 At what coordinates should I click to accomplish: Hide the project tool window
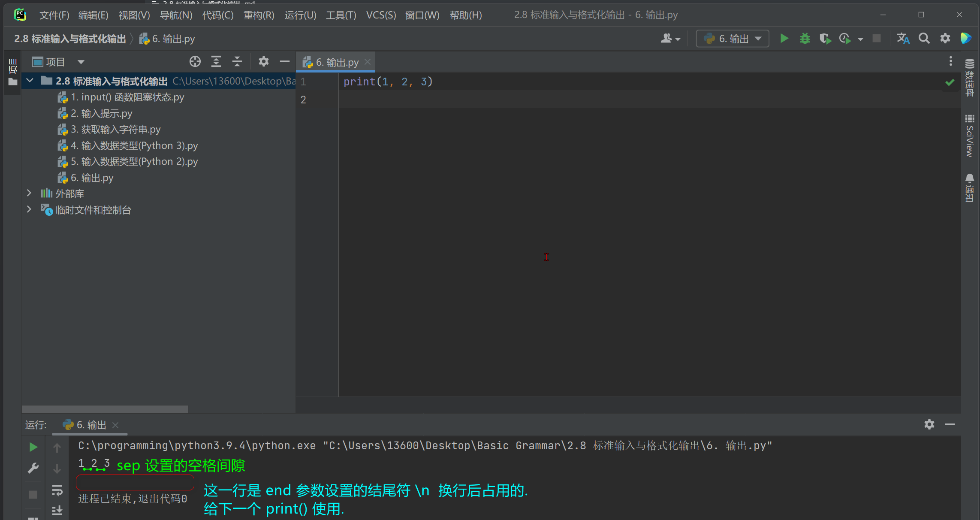point(284,62)
